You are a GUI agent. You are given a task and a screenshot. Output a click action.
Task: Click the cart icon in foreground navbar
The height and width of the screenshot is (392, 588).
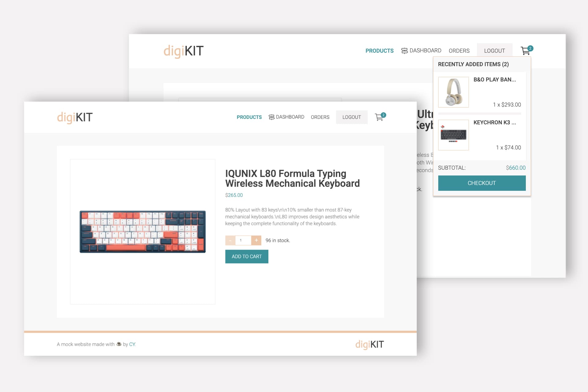tap(379, 117)
